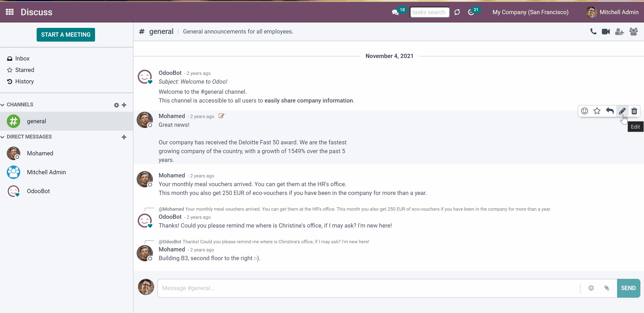This screenshot has width=644, height=313.
Task: Collapse the Direct Messages section
Action: tap(26, 137)
